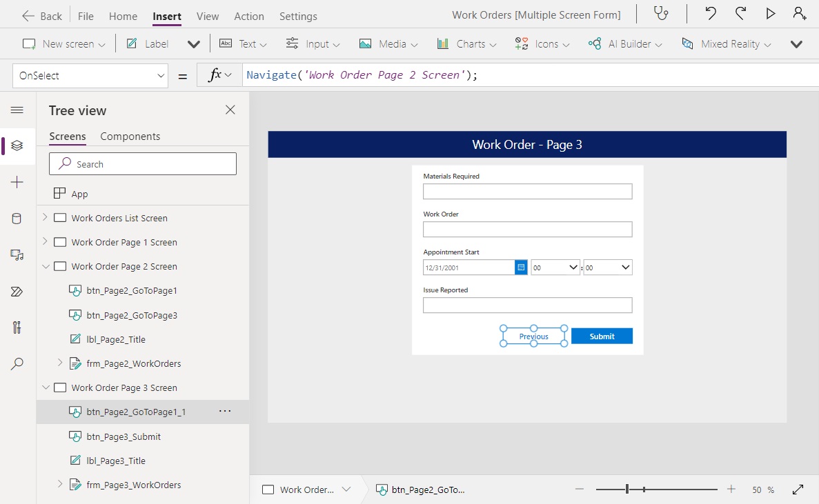Viewport: 819px width, 504px height.
Task: Open the Advanced tools icon in left rail
Action: [x=17, y=327]
